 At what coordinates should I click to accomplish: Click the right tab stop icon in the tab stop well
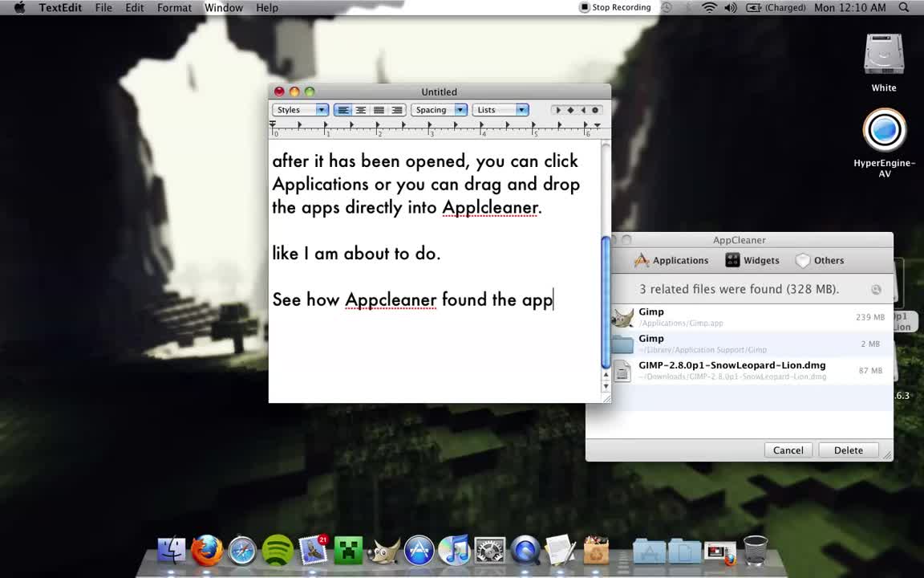pos(583,110)
